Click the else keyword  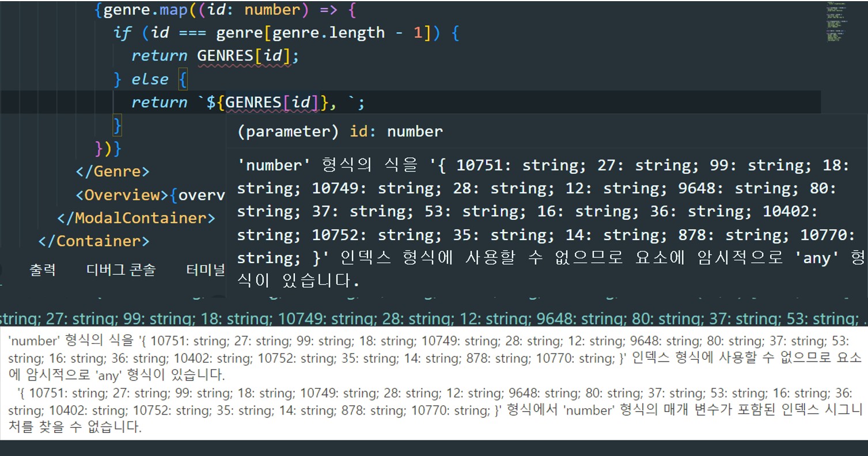pyautogui.click(x=150, y=79)
